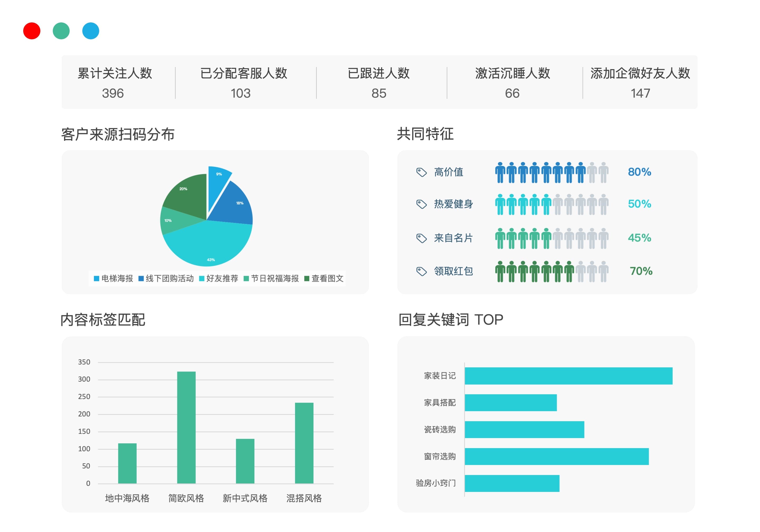Click tag icon beside 领取红包
The image size is (760, 532).
pos(421,271)
